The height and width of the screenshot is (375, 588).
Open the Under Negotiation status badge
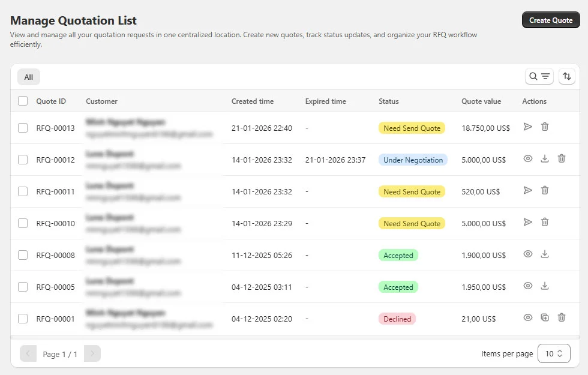[x=412, y=159]
